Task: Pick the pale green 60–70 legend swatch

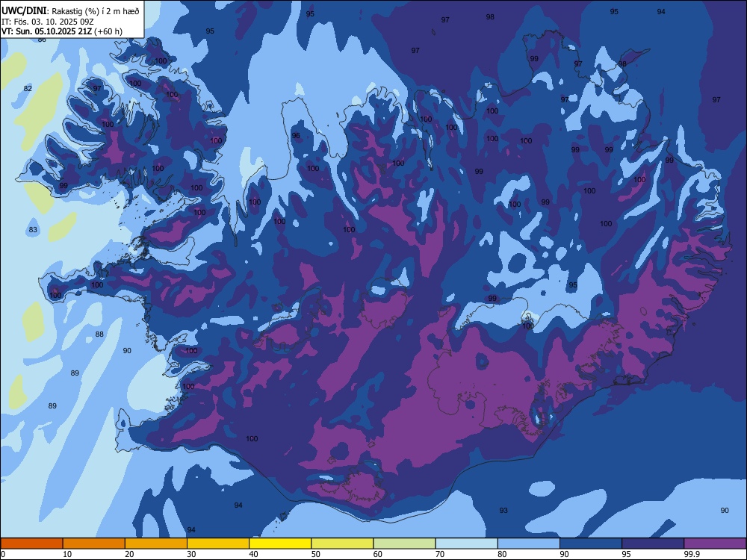Action: tap(404, 544)
